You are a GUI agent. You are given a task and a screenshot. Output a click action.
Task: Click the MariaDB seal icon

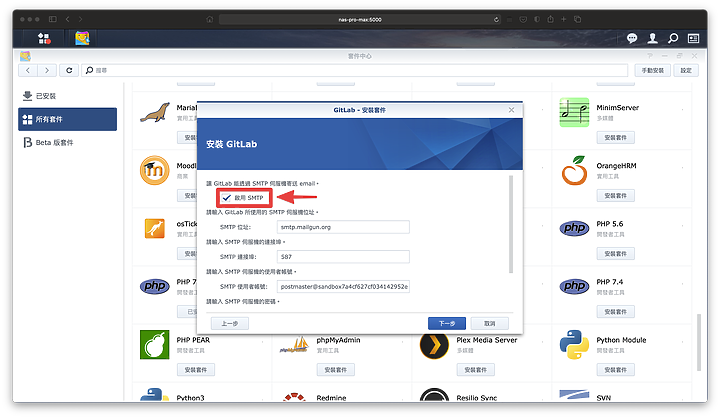pyautogui.click(x=155, y=113)
